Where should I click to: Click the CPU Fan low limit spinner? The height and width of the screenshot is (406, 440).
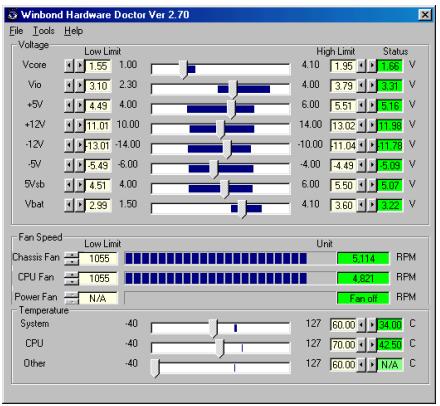[x=71, y=278]
